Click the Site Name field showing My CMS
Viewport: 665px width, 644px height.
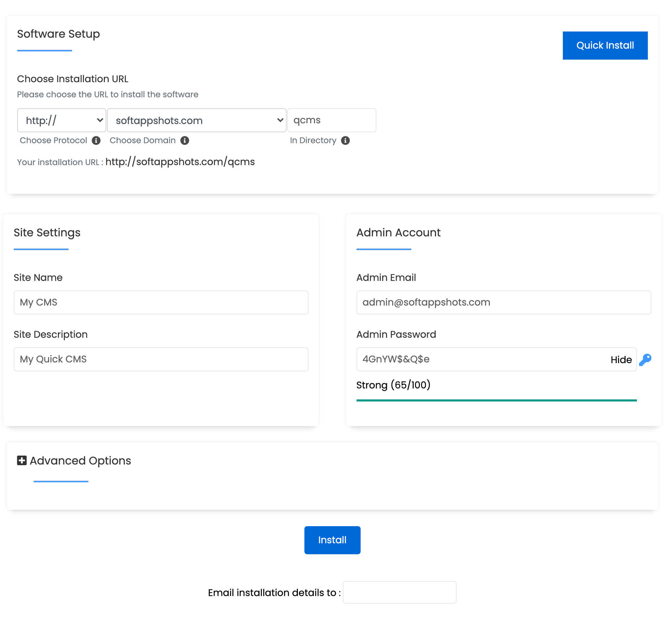tap(160, 302)
